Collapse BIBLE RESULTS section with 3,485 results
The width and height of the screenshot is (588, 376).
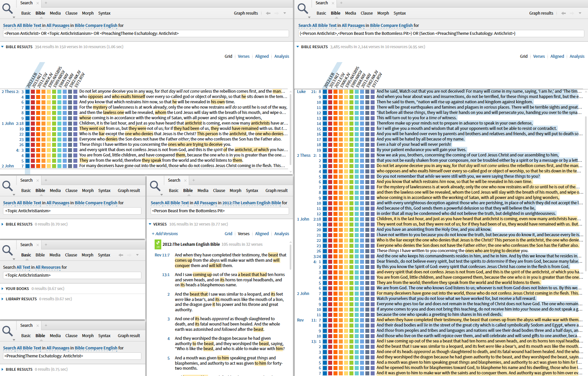coord(298,47)
